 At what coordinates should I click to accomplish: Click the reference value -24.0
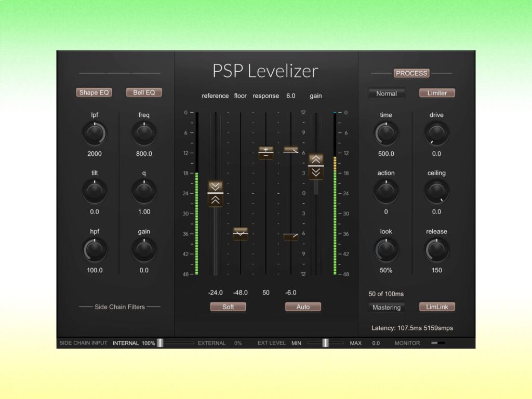point(216,292)
